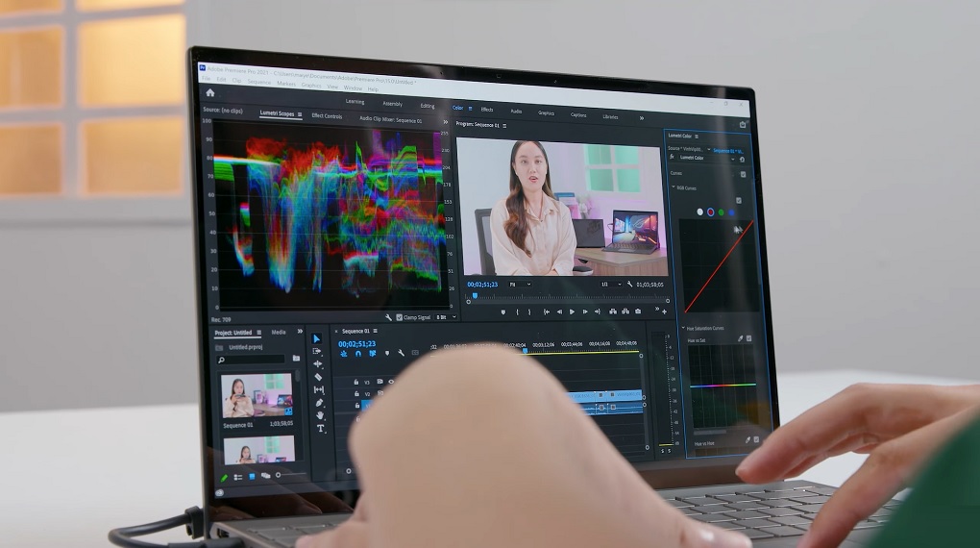Switch Project panel to freeform view

pyautogui.click(x=265, y=476)
